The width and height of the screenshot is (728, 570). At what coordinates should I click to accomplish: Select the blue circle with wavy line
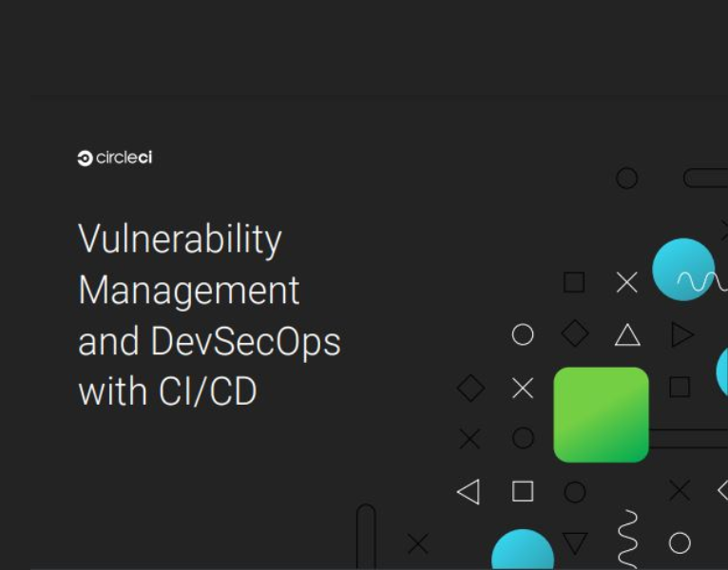[683, 270]
